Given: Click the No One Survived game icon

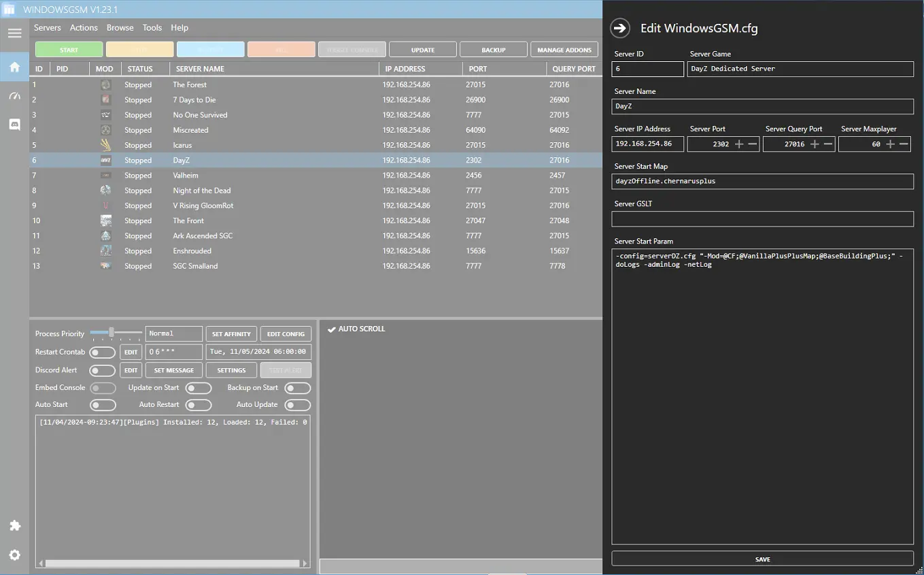Looking at the screenshot, I should coord(105,115).
